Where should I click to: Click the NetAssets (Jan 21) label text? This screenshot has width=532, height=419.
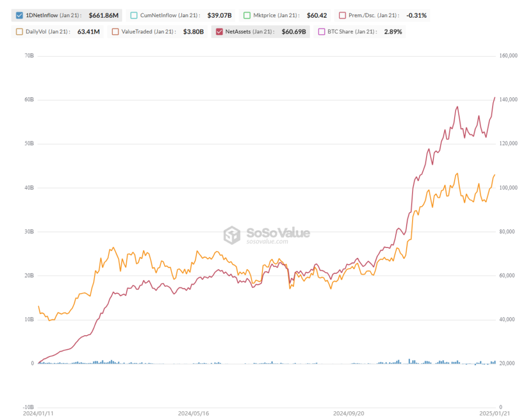pyautogui.click(x=250, y=32)
